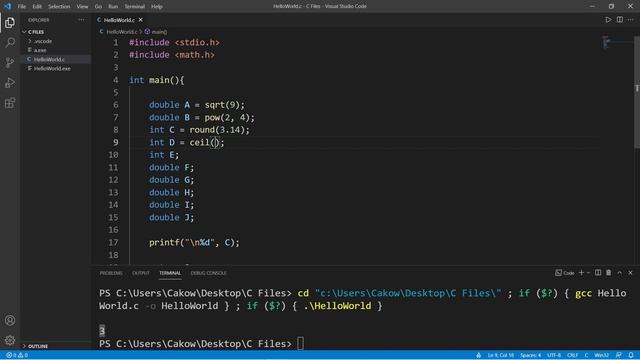Image resolution: width=640 pixels, height=360 pixels.
Task: Close the terminal panel
Action: pos(630,273)
